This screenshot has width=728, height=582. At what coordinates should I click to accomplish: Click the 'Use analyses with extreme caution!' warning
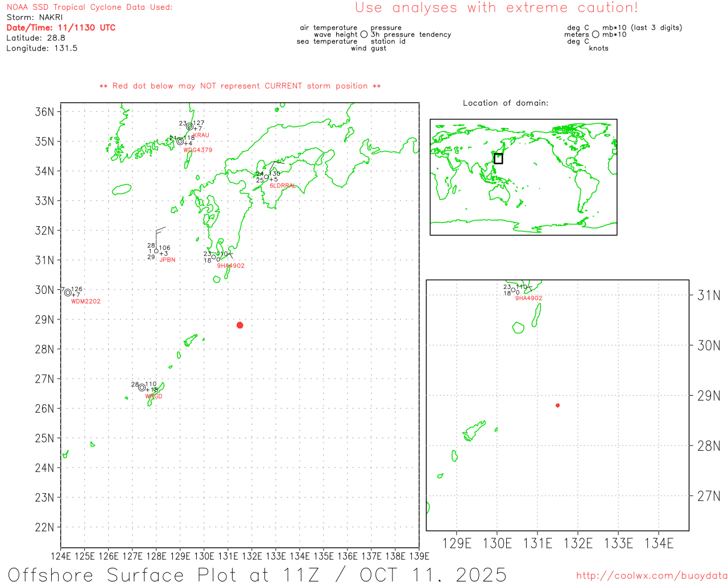pos(497,8)
